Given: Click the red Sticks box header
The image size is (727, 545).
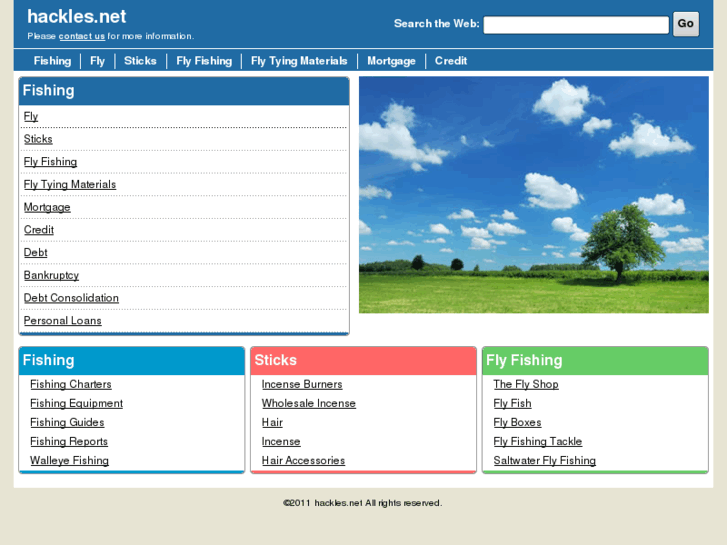Looking at the screenshot, I should point(364,360).
